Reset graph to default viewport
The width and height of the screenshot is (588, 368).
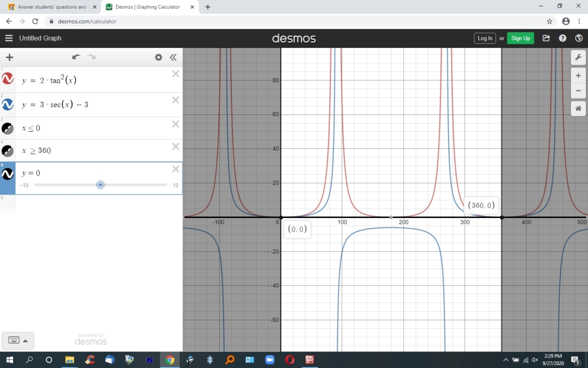pos(578,109)
